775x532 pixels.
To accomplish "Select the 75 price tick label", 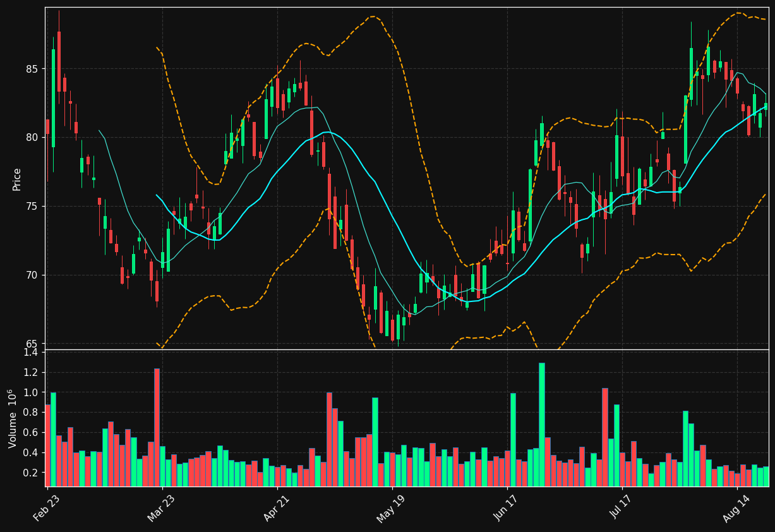I will point(32,207).
